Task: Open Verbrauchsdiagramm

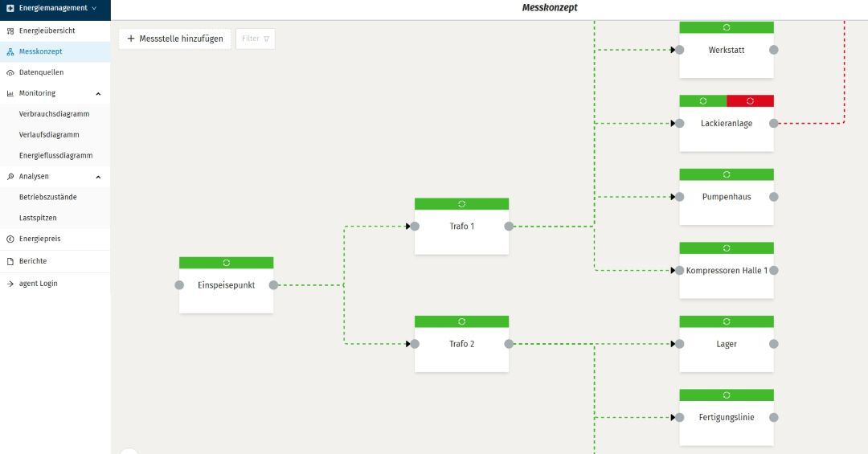Action: 55,114
